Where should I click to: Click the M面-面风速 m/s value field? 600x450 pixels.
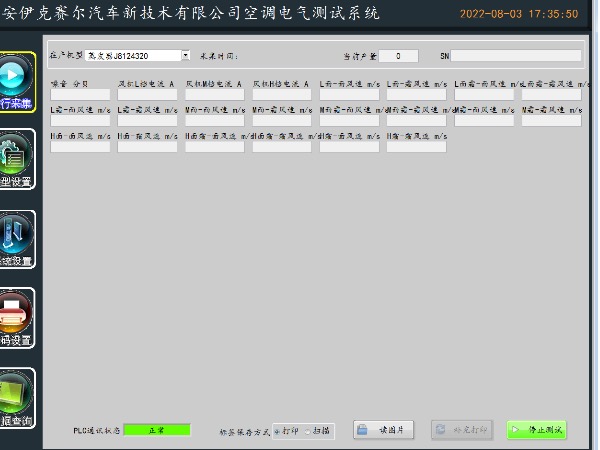pyautogui.click(x=215, y=121)
